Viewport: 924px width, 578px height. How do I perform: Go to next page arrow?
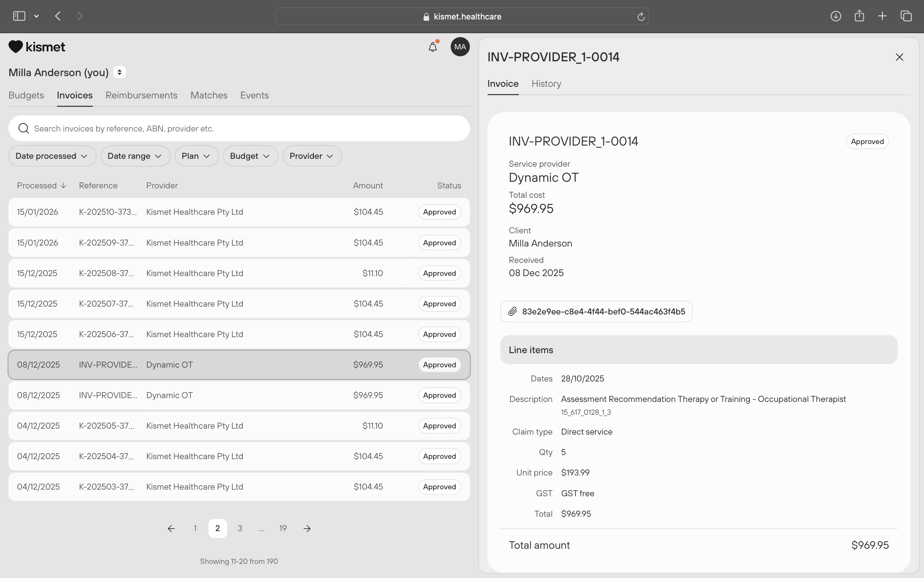pos(307,528)
